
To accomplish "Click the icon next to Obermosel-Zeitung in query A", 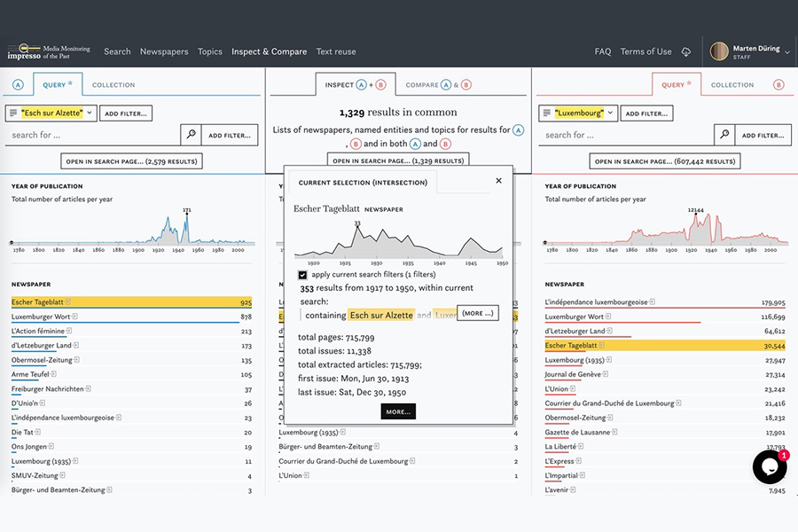I will (77, 360).
